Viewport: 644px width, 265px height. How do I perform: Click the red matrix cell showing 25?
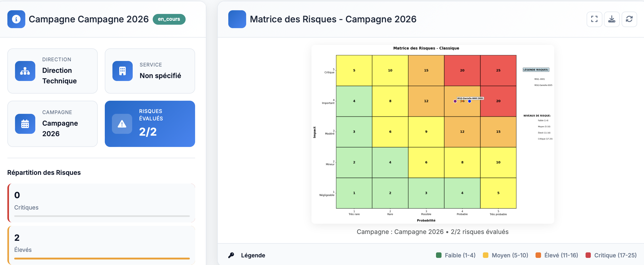tap(498, 70)
